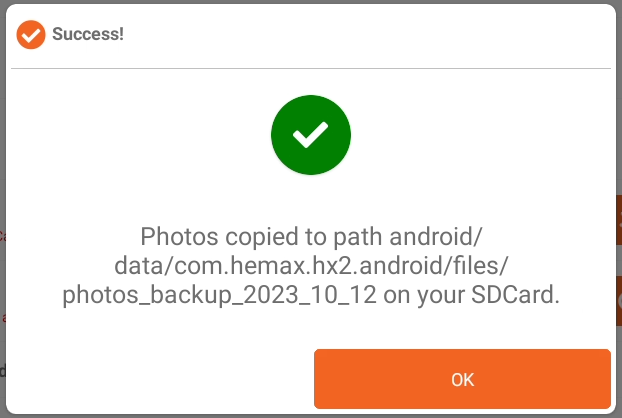Tap the upper dimmed orange button at right edge
The width and height of the screenshot is (622, 418).
619,220
